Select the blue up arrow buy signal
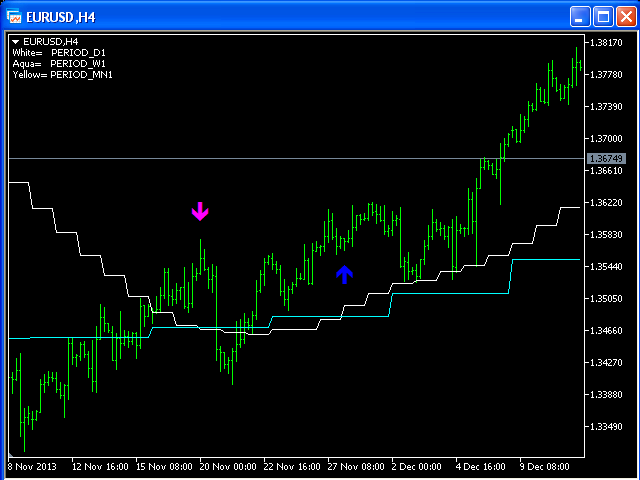Screen dimensions: 640x480 pos(344,274)
